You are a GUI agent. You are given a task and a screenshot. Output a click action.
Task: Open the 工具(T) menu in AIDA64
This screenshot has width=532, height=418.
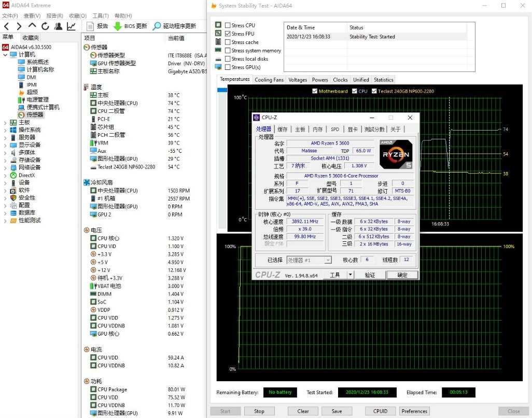100,16
